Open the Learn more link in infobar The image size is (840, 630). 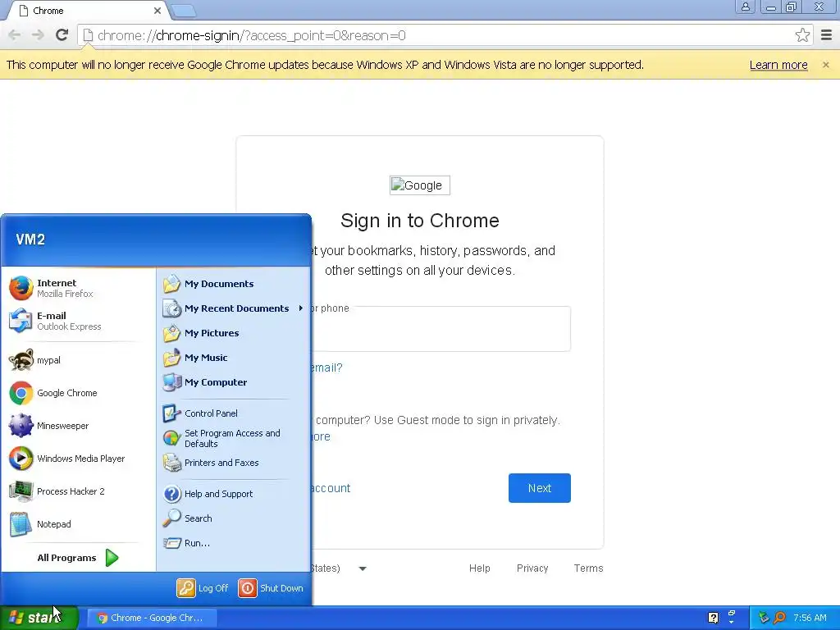(778, 65)
